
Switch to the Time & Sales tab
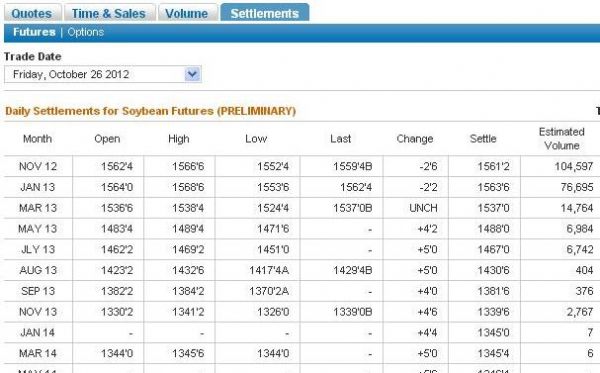pyautogui.click(x=109, y=13)
